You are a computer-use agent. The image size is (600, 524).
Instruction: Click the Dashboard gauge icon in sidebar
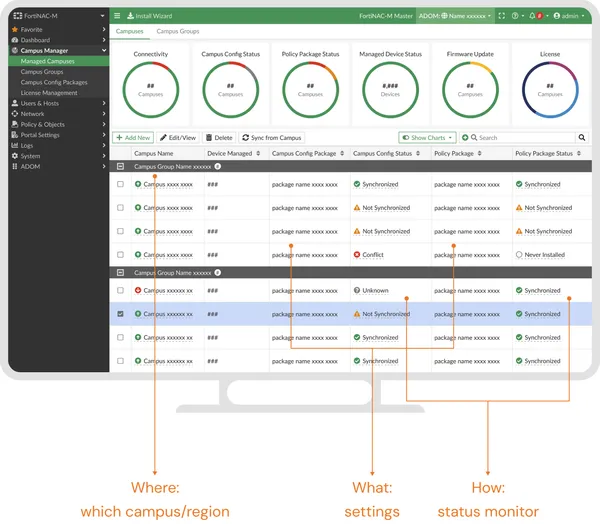point(15,40)
